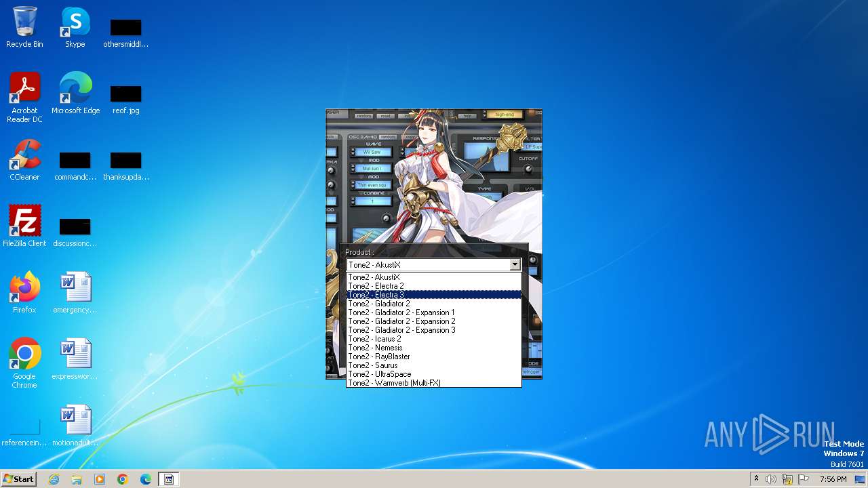The height and width of the screenshot is (488, 868).
Task: Open Windows Explorer from the taskbar
Action: pos(77,479)
